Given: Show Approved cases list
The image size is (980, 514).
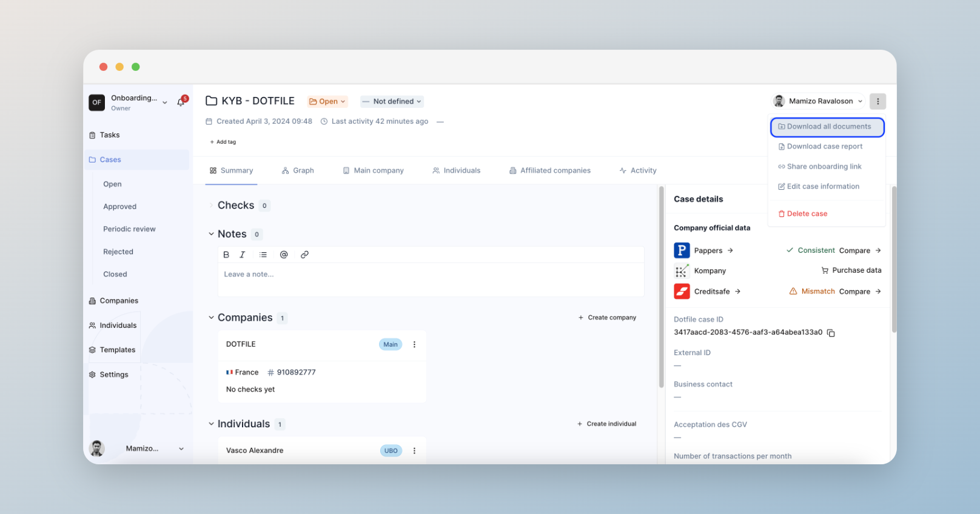Looking at the screenshot, I should coord(119,207).
